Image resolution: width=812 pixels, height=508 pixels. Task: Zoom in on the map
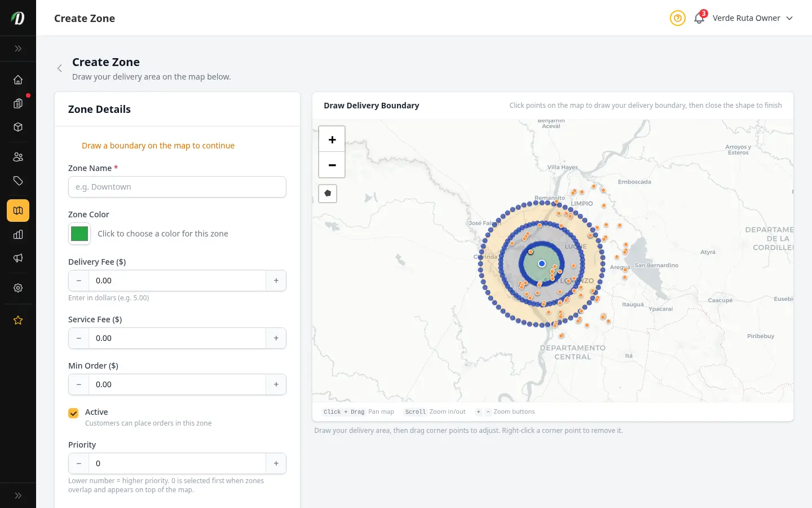332,139
